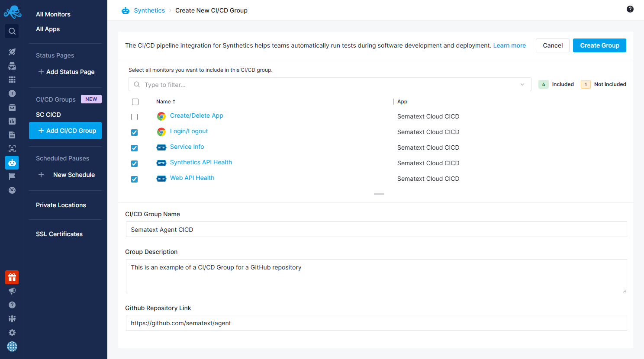This screenshot has width=644, height=359.
Task: Open the Synthetics API Health monitor link
Action: [201, 162]
